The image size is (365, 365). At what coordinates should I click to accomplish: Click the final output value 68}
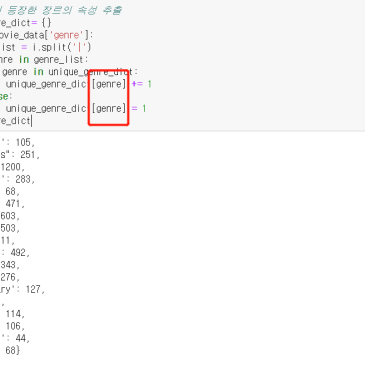(13, 350)
